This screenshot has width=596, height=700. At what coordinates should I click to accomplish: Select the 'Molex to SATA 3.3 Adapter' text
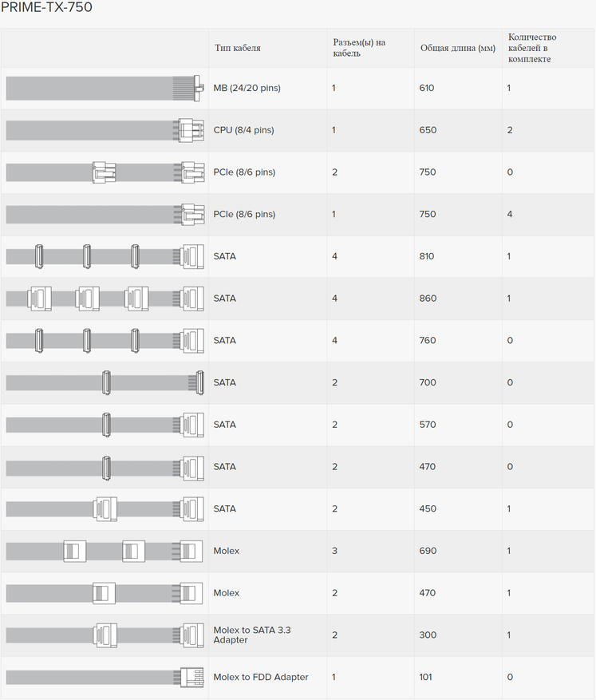(x=252, y=635)
